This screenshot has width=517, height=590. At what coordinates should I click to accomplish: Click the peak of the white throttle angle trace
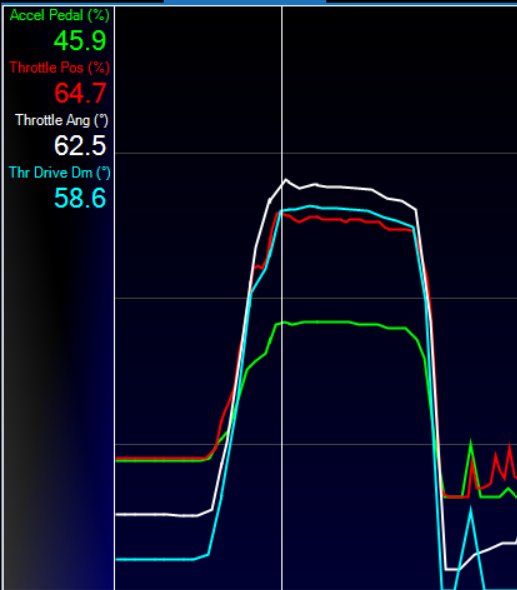286,180
